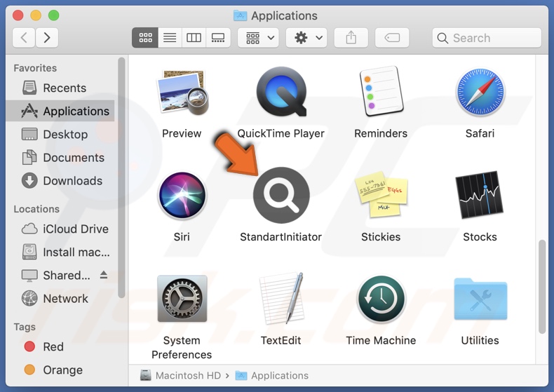The width and height of the screenshot is (554, 392).
Task: Open Documents in the sidebar
Action: tap(60, 158)
